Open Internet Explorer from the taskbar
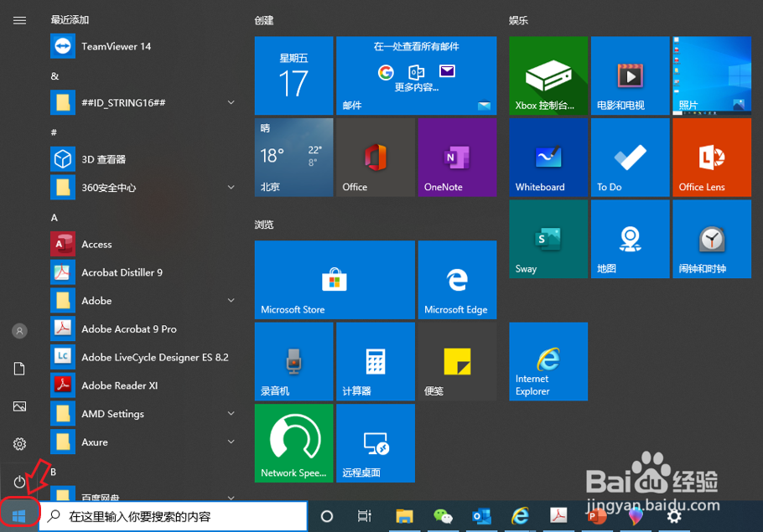 (520, 516)
